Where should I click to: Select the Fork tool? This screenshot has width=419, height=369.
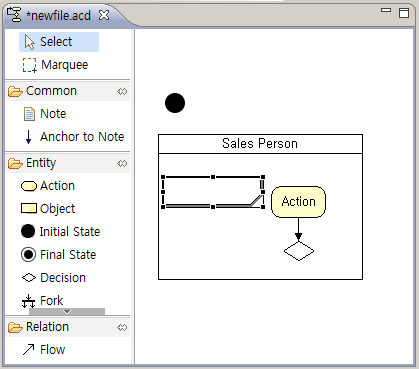[42, 301]
